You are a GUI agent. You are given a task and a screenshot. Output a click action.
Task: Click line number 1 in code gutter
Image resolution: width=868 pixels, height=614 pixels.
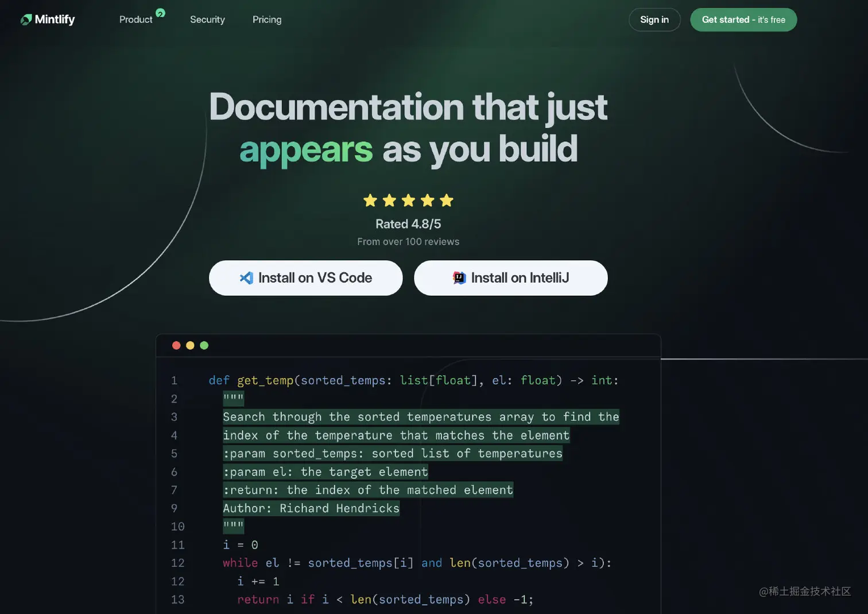pos(174,380)
